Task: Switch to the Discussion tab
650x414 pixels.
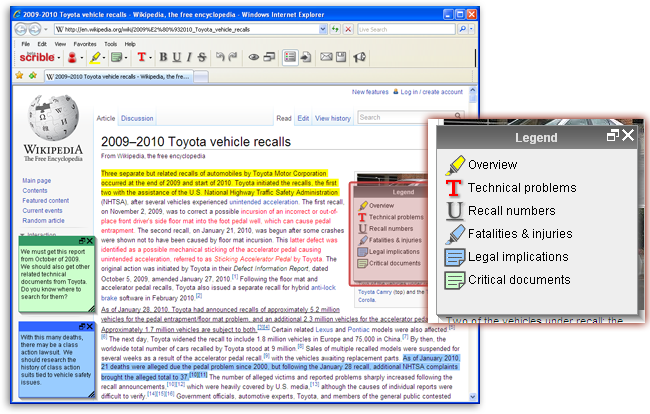Action: click(x=137, y=119)
